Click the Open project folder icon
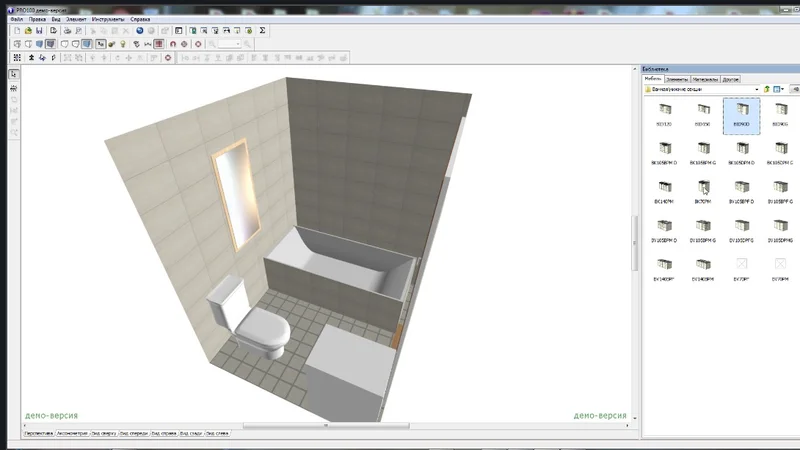Viewport: 800px width, 450px height. (28, 31)
